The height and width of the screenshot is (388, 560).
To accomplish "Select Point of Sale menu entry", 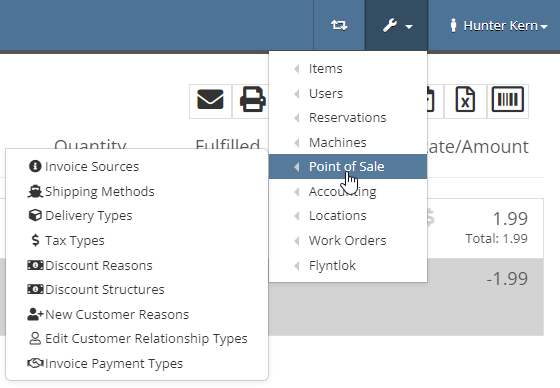I will [348, 166].
